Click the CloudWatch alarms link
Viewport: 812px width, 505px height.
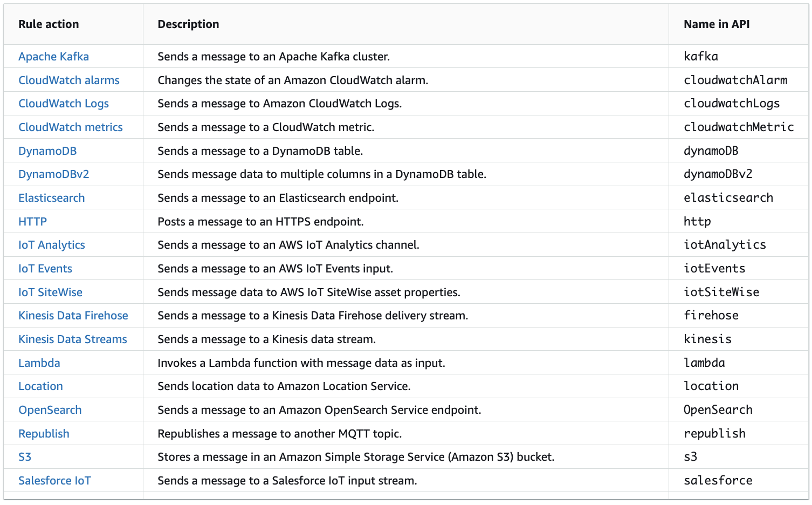click(x=68, y=80)
